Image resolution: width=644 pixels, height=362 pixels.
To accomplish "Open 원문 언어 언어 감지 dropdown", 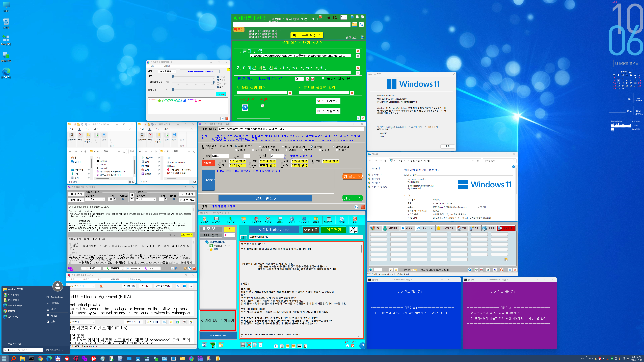I will [x=95, y=199].
